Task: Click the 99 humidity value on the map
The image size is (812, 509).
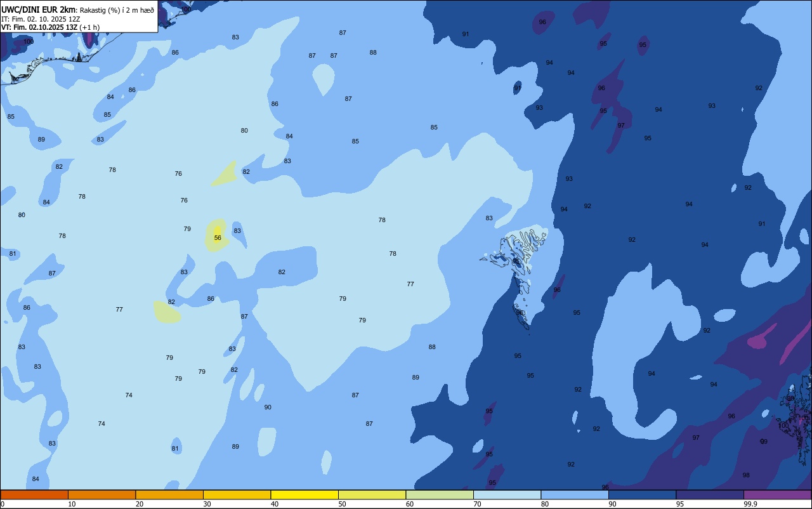Action: point(764,442)
